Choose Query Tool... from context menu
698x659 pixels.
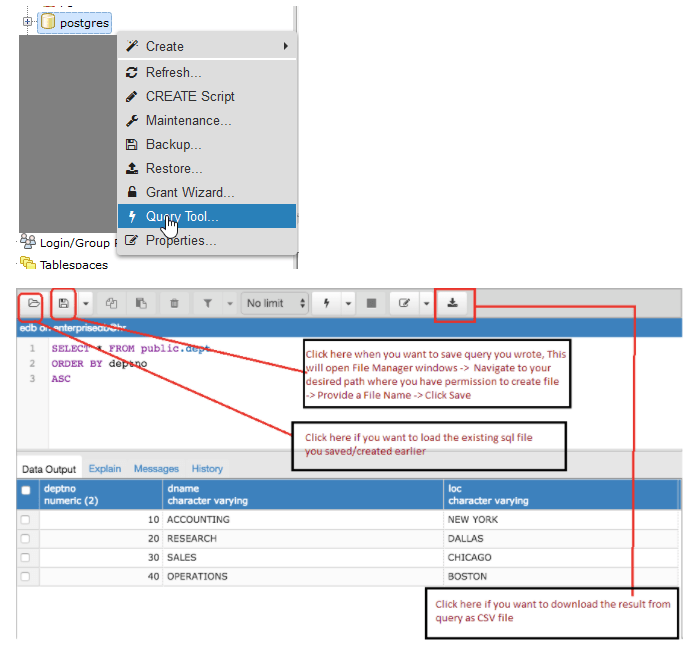(182, 217)
